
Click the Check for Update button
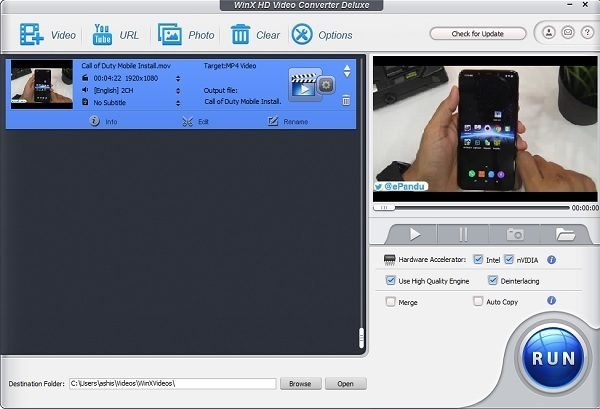point(478,34)
